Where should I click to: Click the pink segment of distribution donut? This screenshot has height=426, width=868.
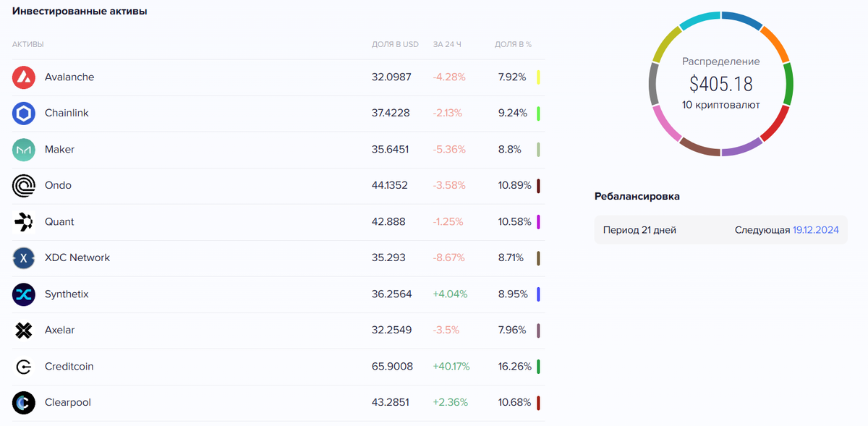click(667, 124)
